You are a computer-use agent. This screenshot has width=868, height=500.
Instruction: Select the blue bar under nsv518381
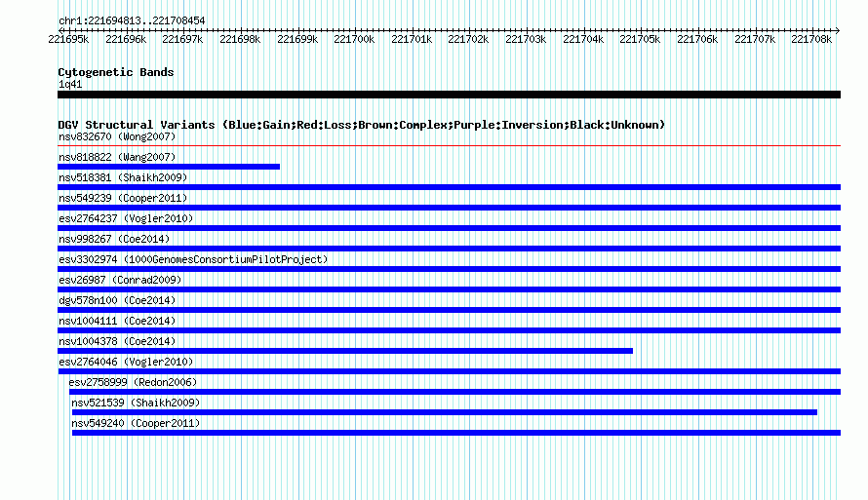click(449, 187)
